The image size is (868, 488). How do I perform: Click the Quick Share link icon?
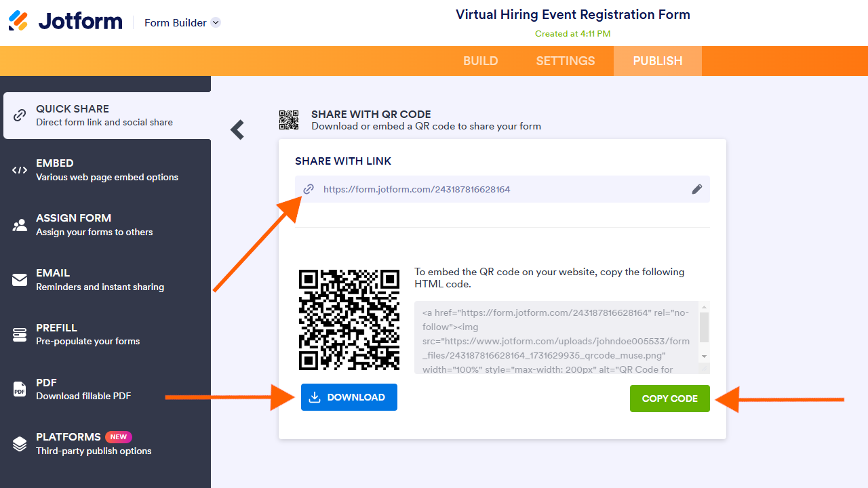(20, 115)
